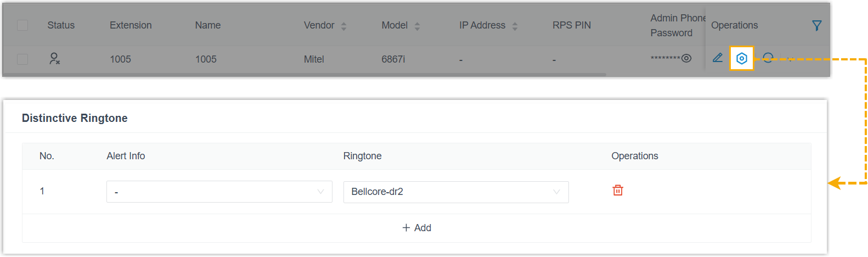This screenshot has height=257, width=868.
Task: Delete ringtone row 1 with the trash icon
Action: [618, 191]
